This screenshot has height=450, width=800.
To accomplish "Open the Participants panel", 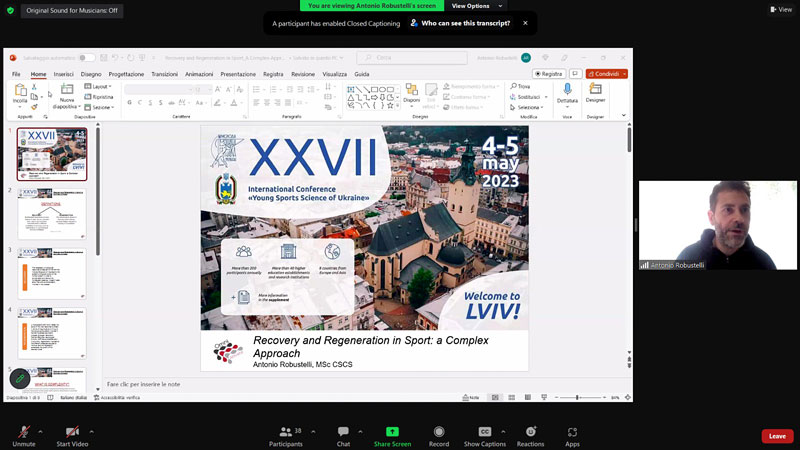I will point(286,436).
